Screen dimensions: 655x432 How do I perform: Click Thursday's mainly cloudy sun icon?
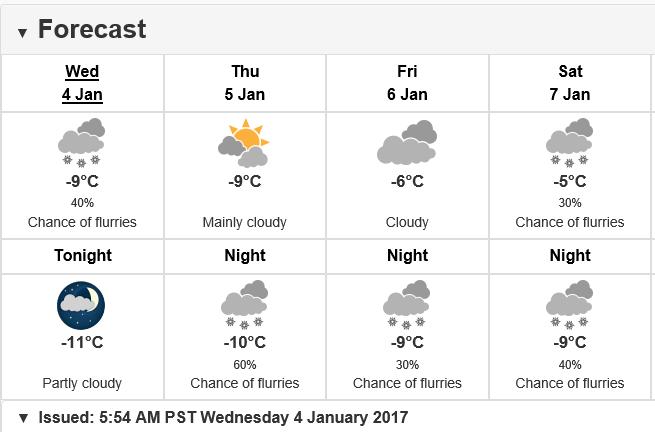click(x=245, y=143)
